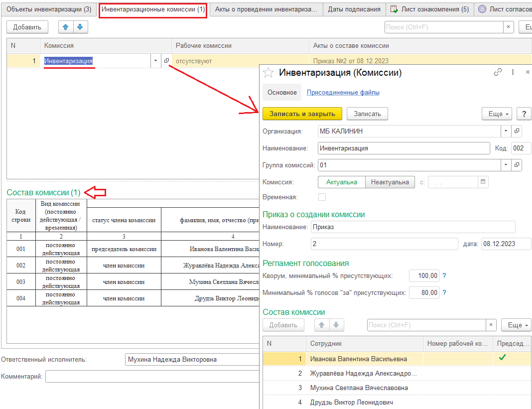Click the Лист согласования tab icon

[x=482, y=9]
